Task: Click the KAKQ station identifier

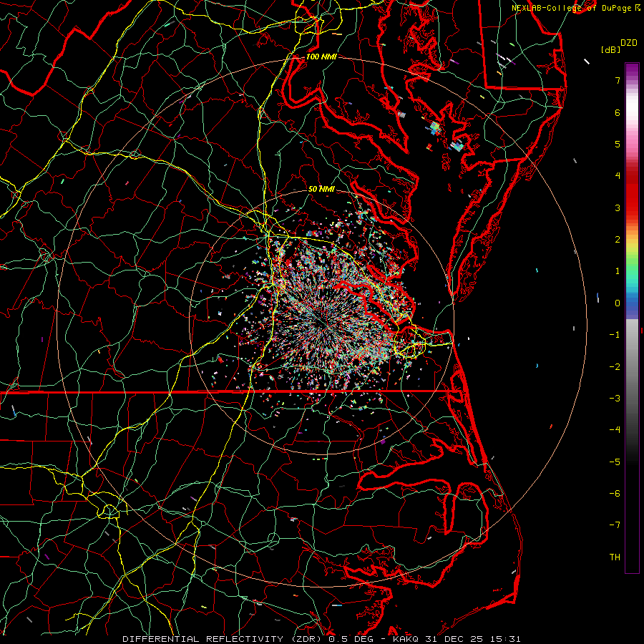Action: click(x=406, y=639)
